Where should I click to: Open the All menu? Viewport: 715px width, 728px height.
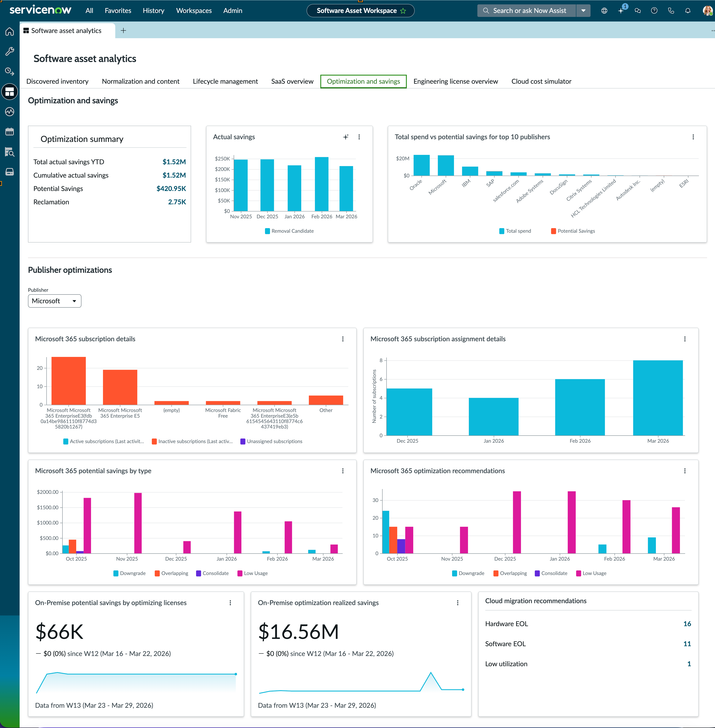[x=89, y=10]
